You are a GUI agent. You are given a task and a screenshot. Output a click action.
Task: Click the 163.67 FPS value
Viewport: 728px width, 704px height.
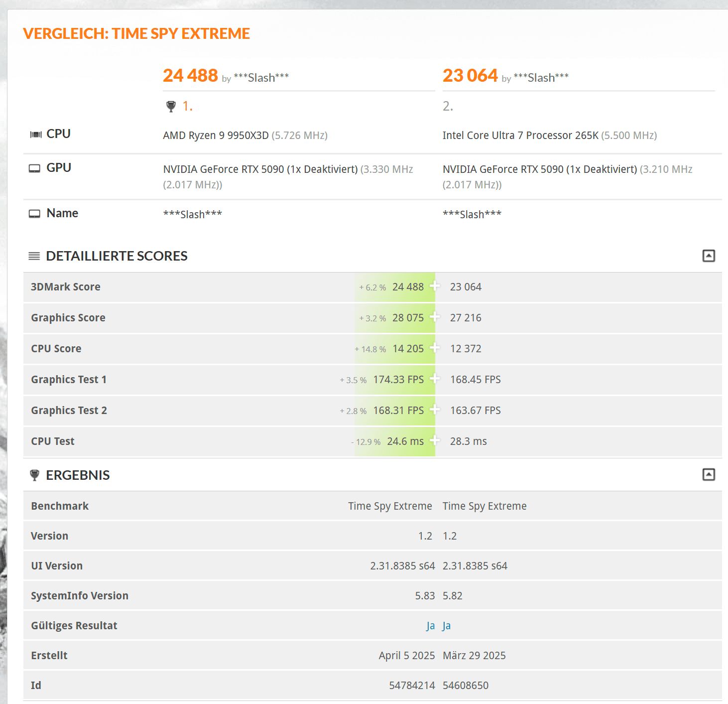point(476,411)
